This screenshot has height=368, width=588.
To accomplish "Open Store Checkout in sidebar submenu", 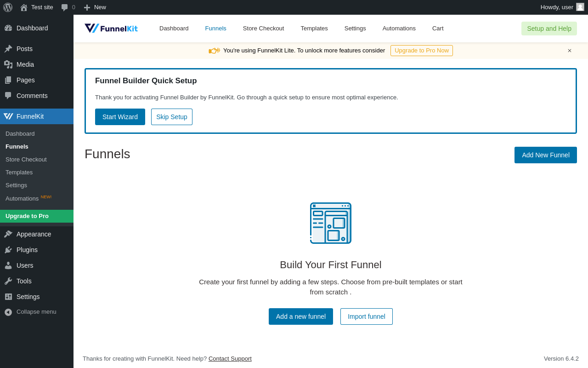I will [x=37, y=160].
